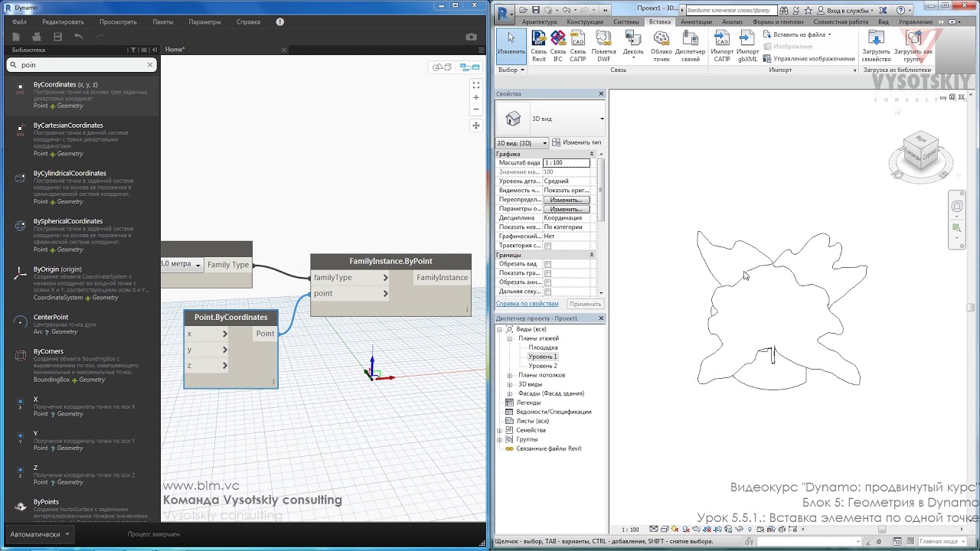Switch to Управление ribbon tab
980x551 pixels.
(x=915, y=22)
